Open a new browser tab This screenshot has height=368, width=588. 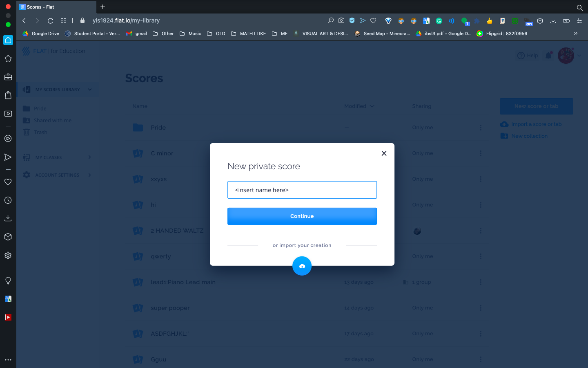[102, 7]
